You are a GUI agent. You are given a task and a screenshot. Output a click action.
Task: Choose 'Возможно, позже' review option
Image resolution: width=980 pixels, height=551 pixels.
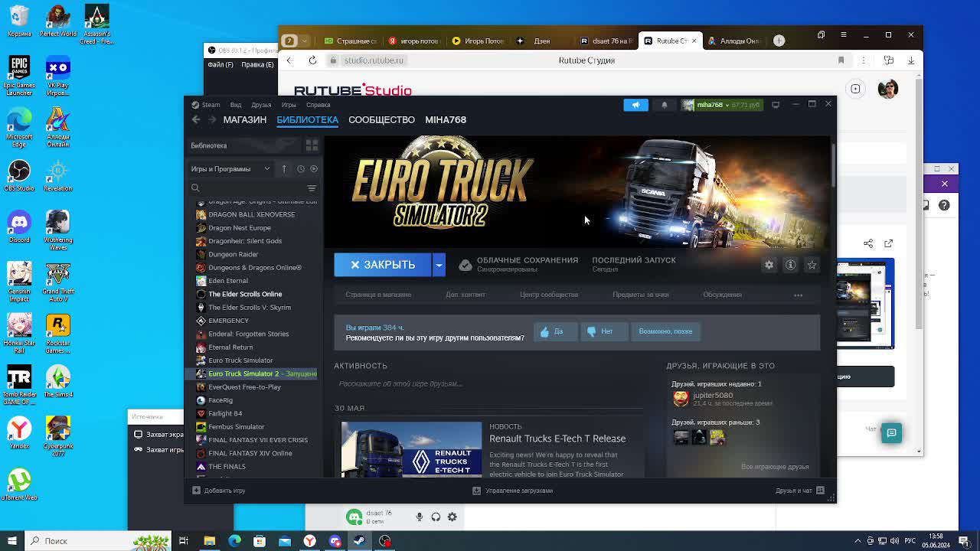click(665, 331)
